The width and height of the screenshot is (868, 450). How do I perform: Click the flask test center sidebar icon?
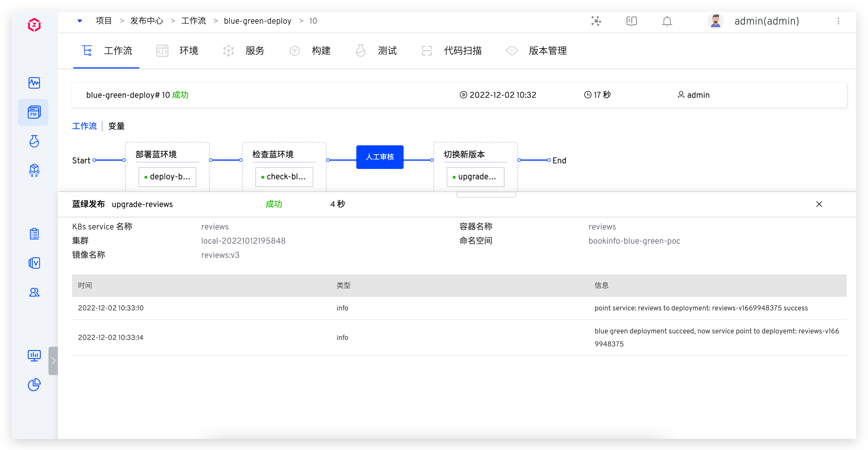34,141
